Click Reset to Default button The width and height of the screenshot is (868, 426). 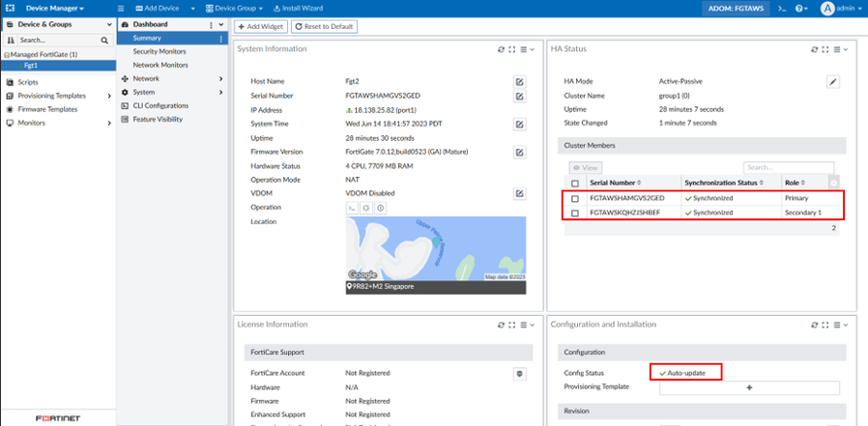(x=324, y=26)
